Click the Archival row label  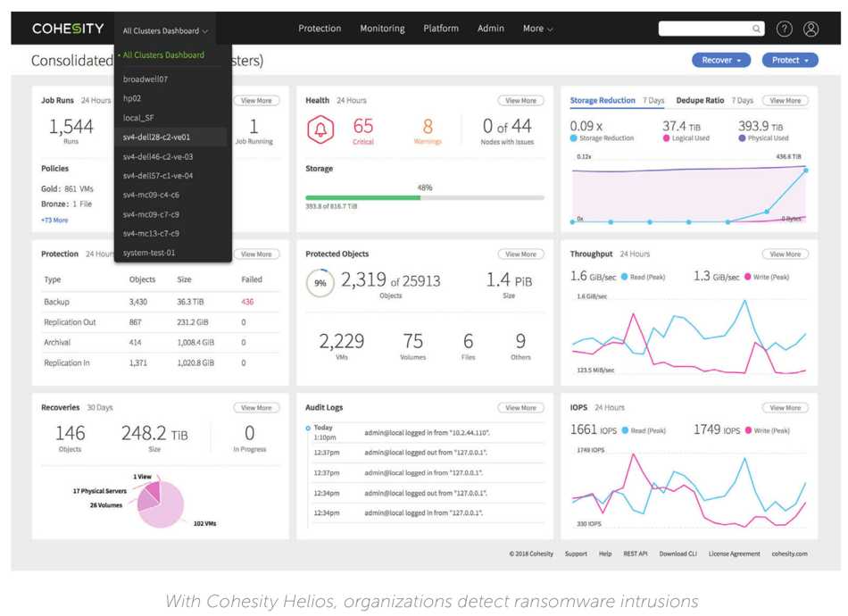[x=57, y=342]
